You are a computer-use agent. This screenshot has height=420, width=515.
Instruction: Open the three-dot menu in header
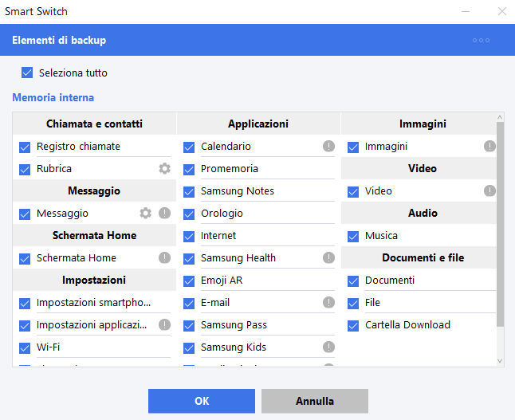point(482,40)
